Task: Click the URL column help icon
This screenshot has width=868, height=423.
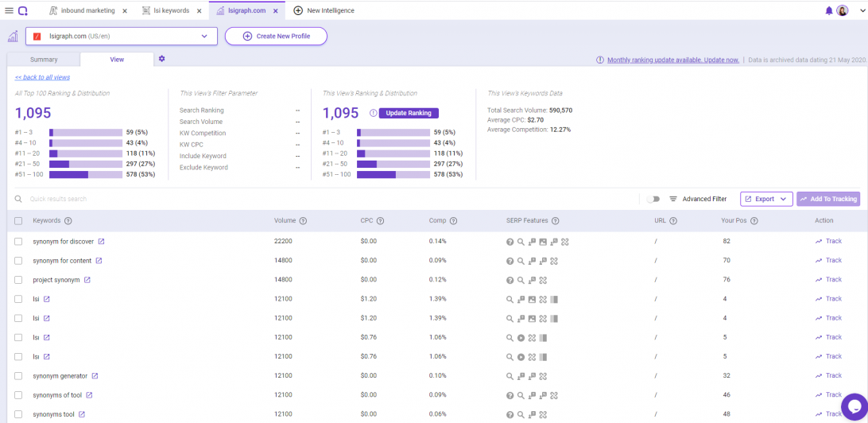Action: 673,221
